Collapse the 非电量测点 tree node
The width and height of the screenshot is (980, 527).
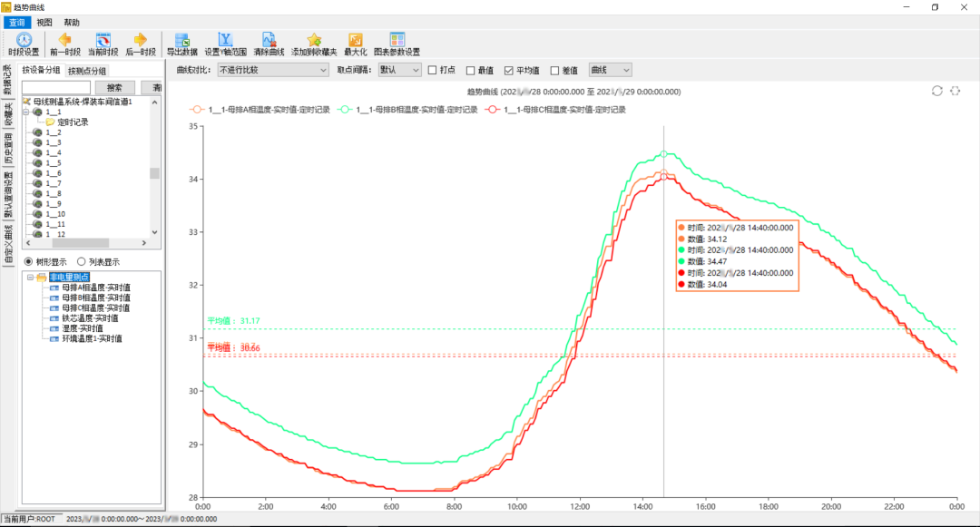[x=30, y=277]
